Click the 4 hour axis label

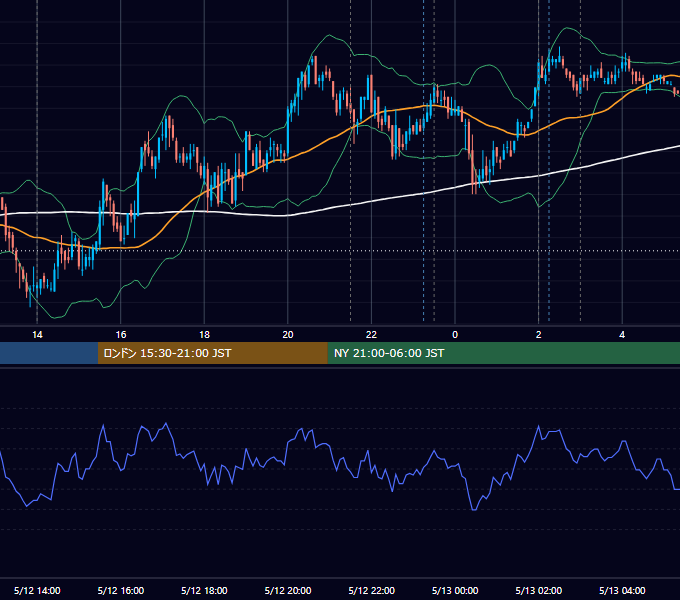tap(622, 335)
